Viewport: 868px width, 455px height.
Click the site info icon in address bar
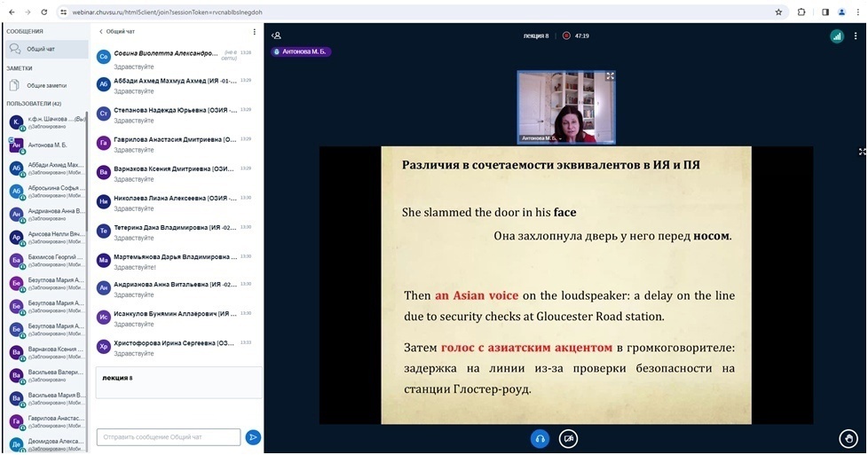pyautogui.click(x=64, y=12)
